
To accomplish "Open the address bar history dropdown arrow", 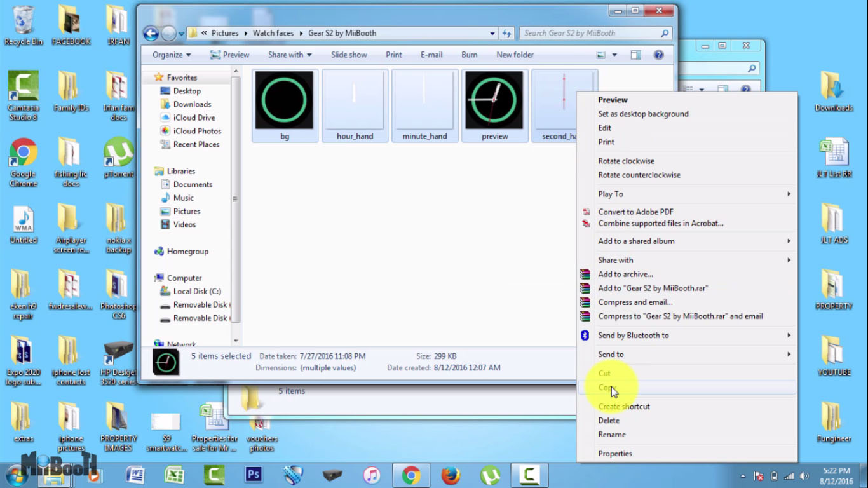I will [492, 34].
